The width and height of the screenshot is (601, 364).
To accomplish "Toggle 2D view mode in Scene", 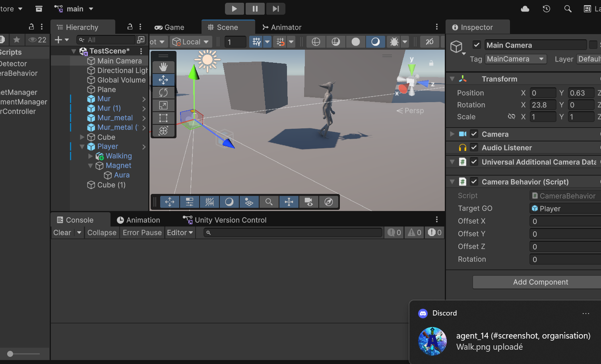I will pyautogui.click(x=430, y=42).
